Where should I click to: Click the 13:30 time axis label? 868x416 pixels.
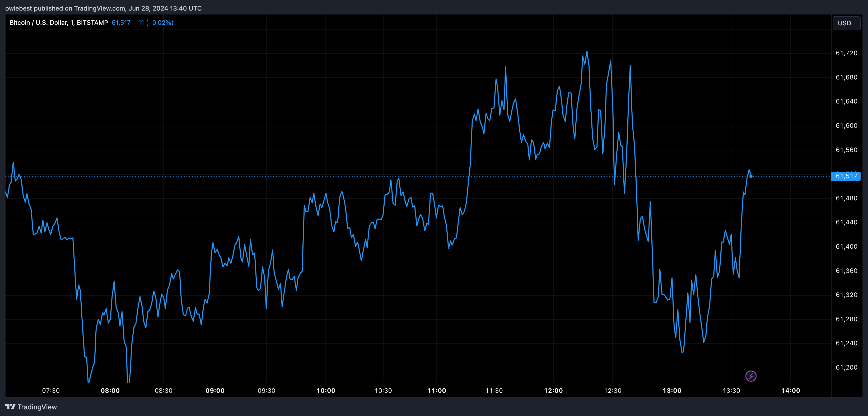731,390
